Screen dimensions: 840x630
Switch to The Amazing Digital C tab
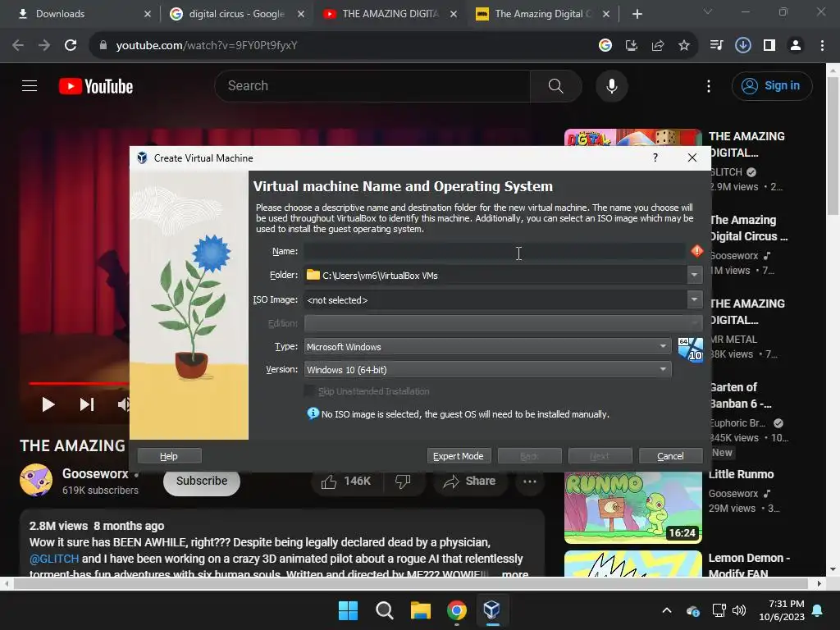pyautogui.click(x=543, y=14)
